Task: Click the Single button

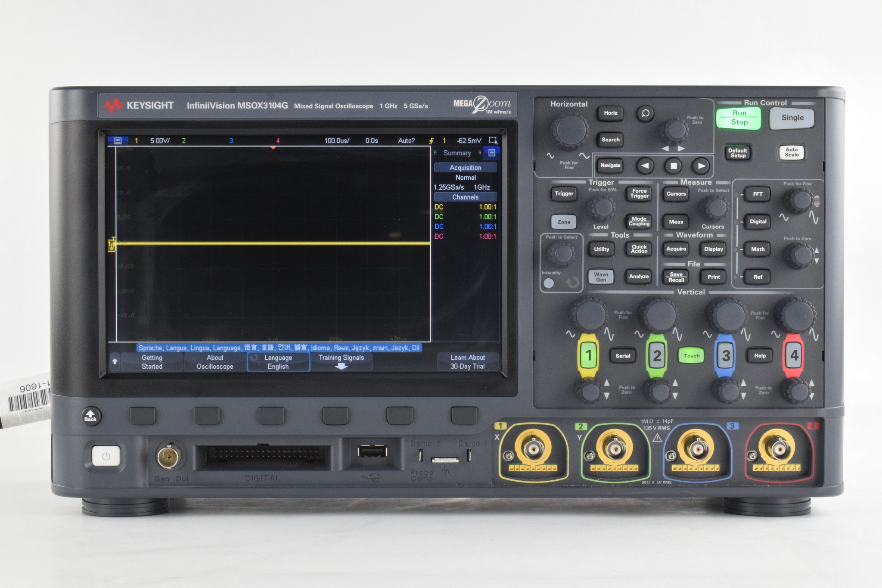Action: (792, 118)
